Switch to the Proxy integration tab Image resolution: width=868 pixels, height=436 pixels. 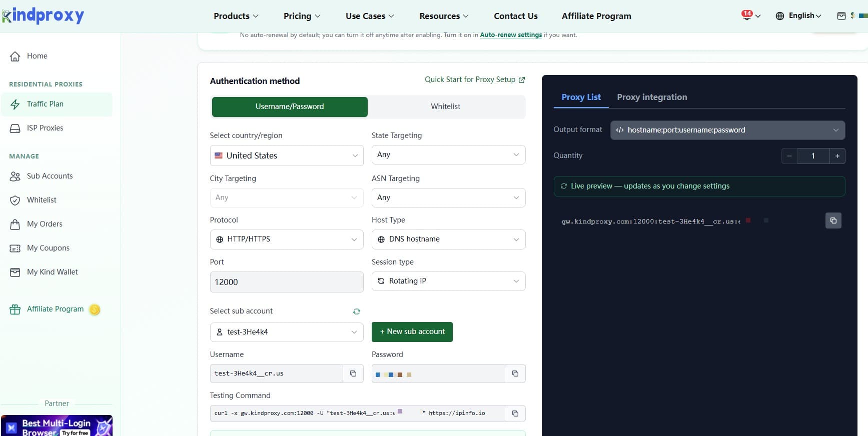coord(652,97)
